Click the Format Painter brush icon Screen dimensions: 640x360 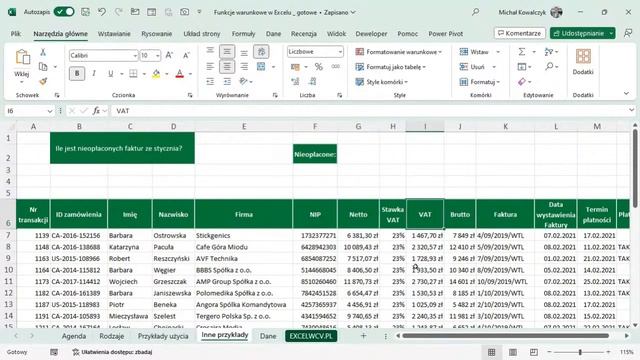43,81
